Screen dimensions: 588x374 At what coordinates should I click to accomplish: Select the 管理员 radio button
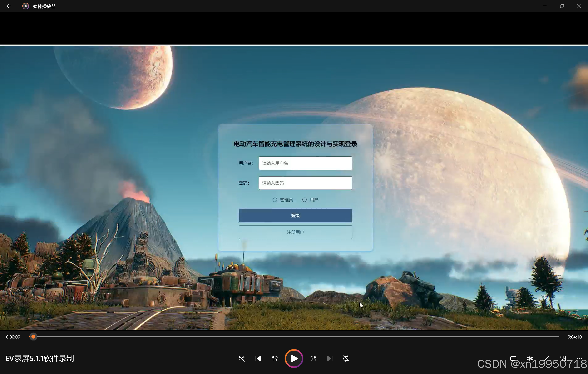[x=275, y=200]
